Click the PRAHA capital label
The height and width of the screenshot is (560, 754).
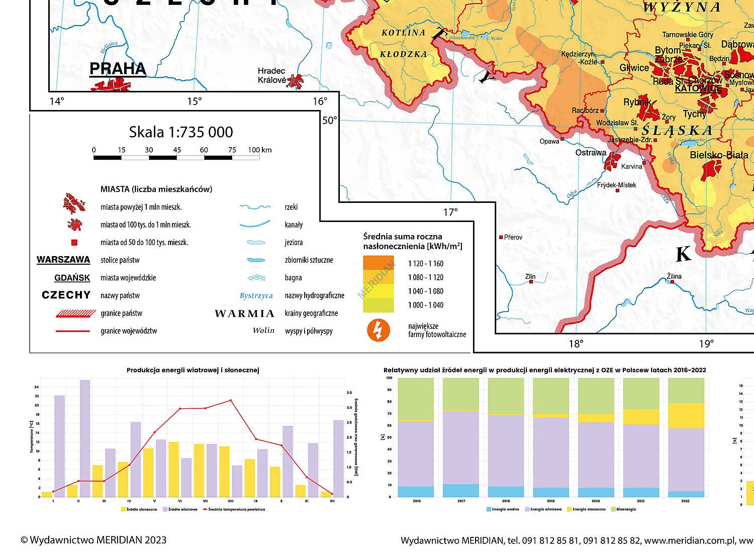118,69
